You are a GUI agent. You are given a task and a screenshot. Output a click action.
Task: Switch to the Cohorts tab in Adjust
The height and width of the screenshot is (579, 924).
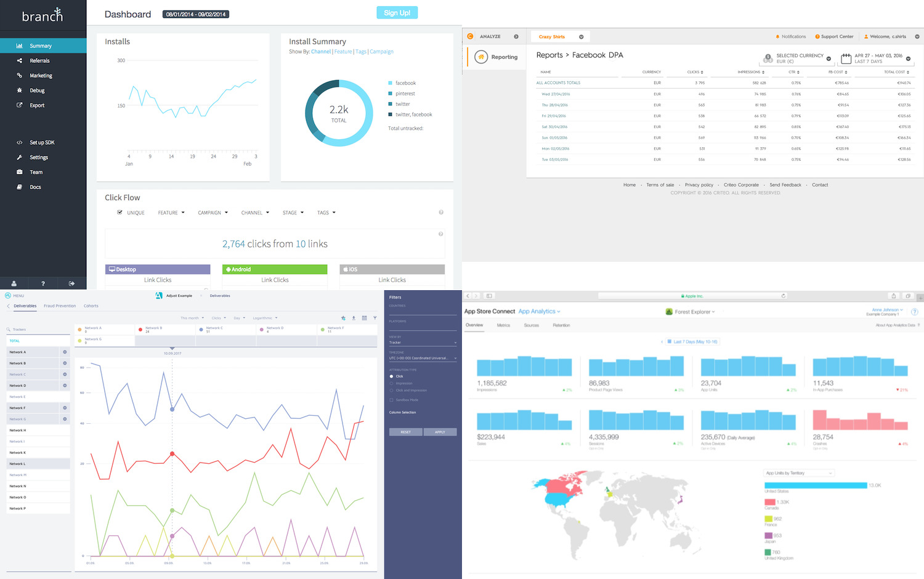91,306
